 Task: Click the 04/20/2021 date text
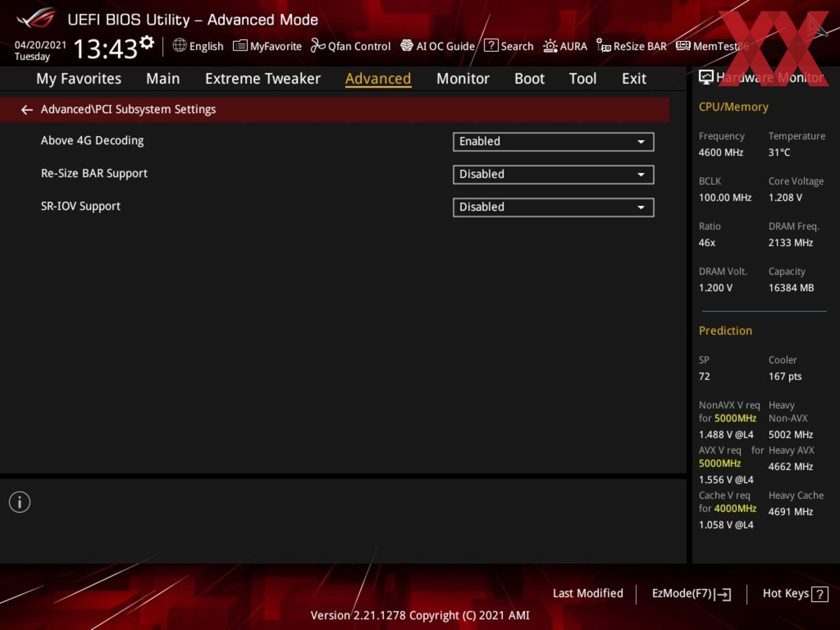40,45
